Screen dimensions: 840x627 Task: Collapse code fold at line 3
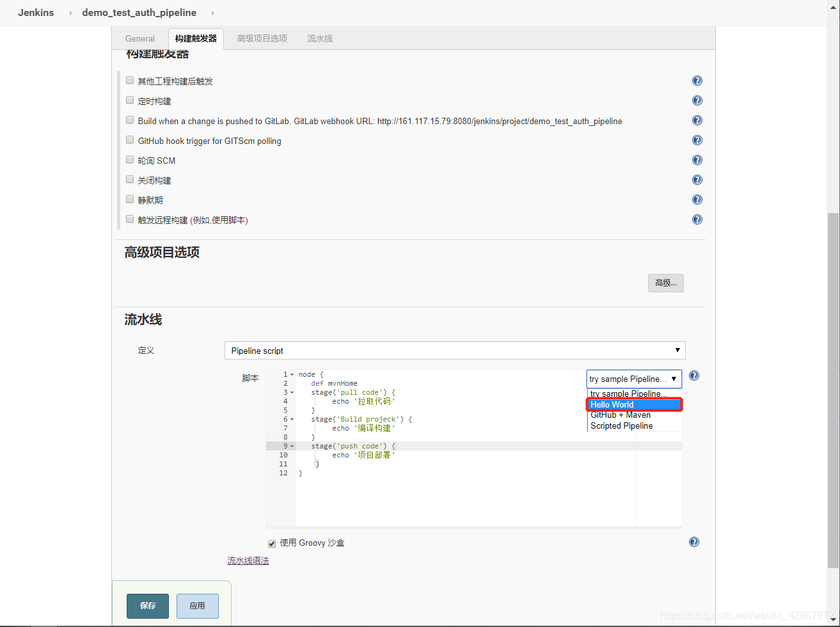coord(292,392)
